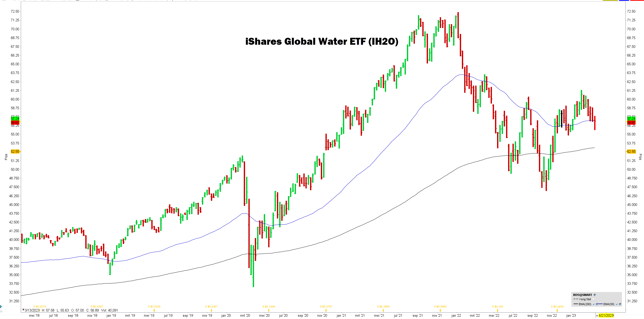
Task: Close the OHLC data line with red X
Action: [x=23, y=310]
